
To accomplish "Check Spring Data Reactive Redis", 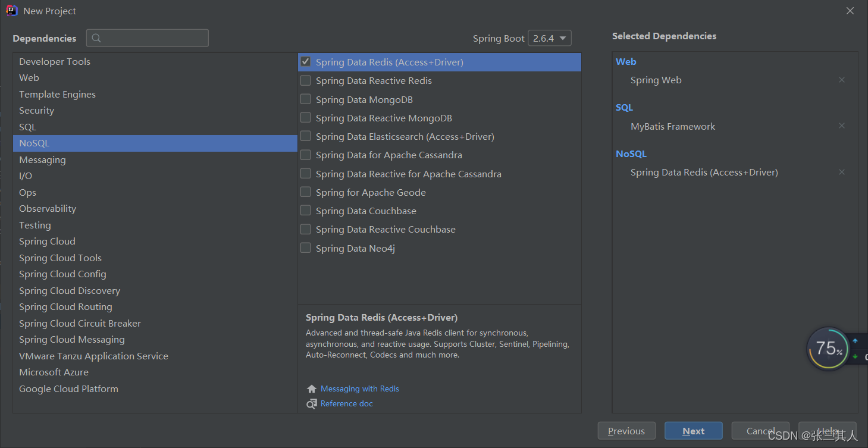I will click(x=305, y=80).
